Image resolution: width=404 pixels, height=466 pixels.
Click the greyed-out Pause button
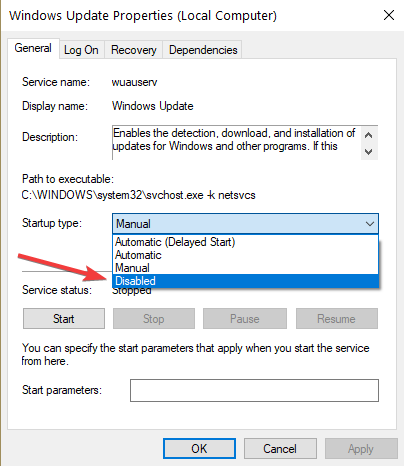(x=245, y=319)
